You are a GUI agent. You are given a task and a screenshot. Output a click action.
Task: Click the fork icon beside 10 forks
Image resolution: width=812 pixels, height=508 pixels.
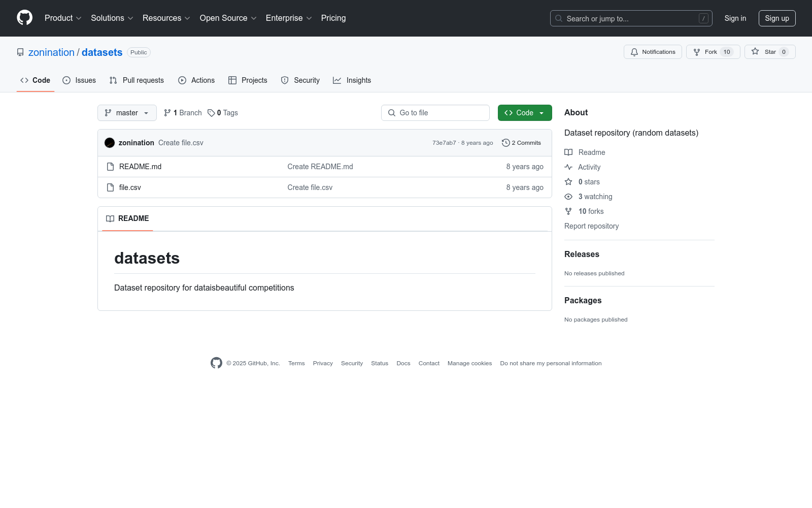(568, 211)
